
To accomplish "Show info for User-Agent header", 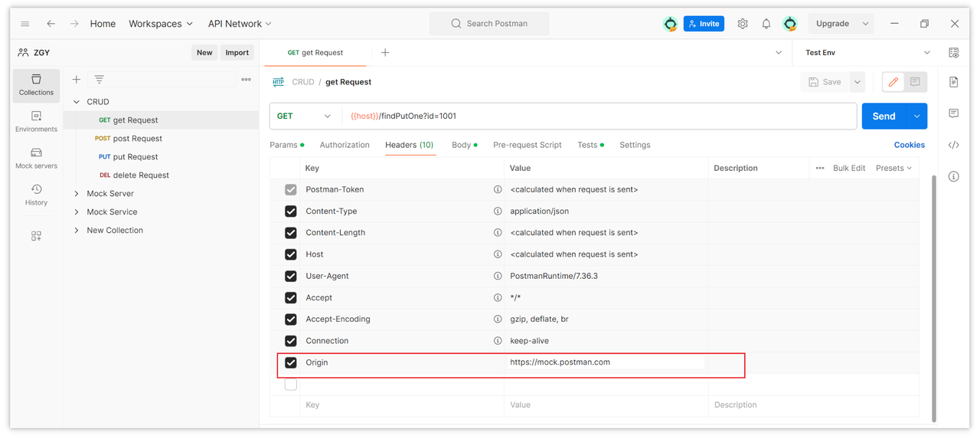I will click(498, 276).
